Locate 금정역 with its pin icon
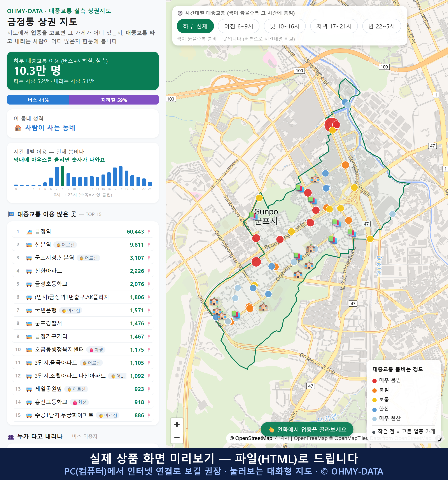The width and height of the screenshot is (448, 480). coord(149,232)
